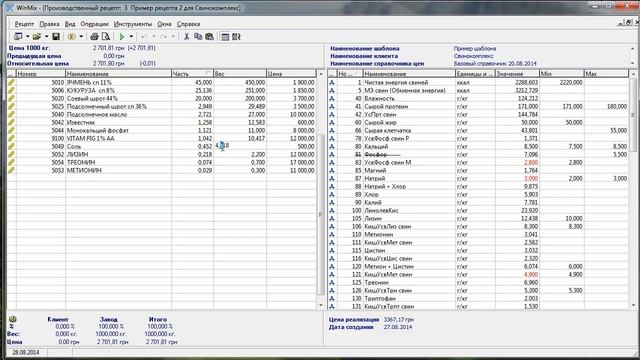
Task: Cut selection with the scissors icon
Action: coord(187,37)
